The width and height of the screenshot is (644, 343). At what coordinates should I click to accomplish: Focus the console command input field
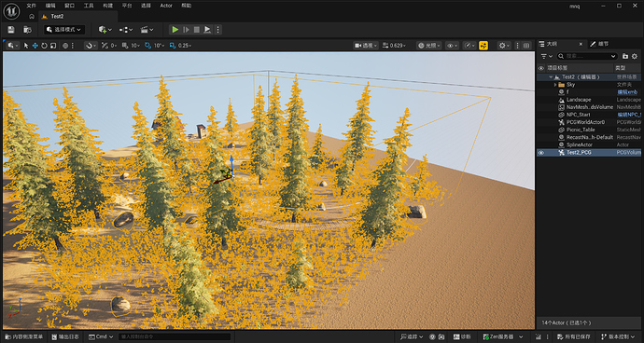175,336
